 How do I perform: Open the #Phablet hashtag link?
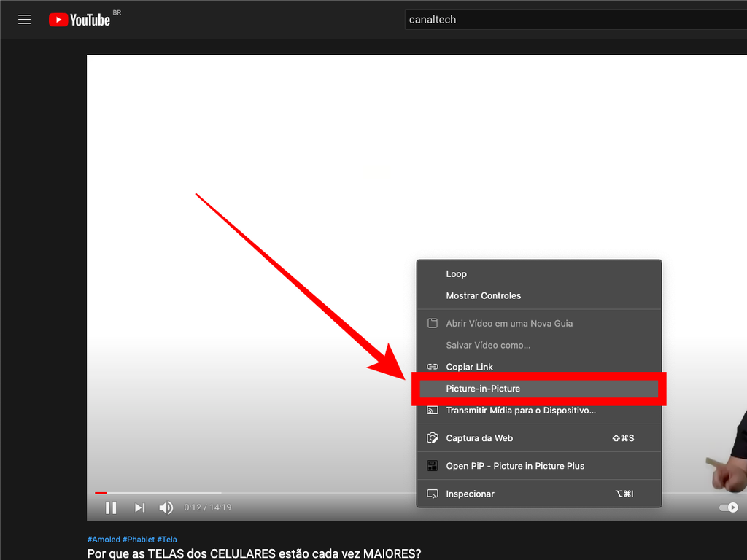tap(138, 540)
